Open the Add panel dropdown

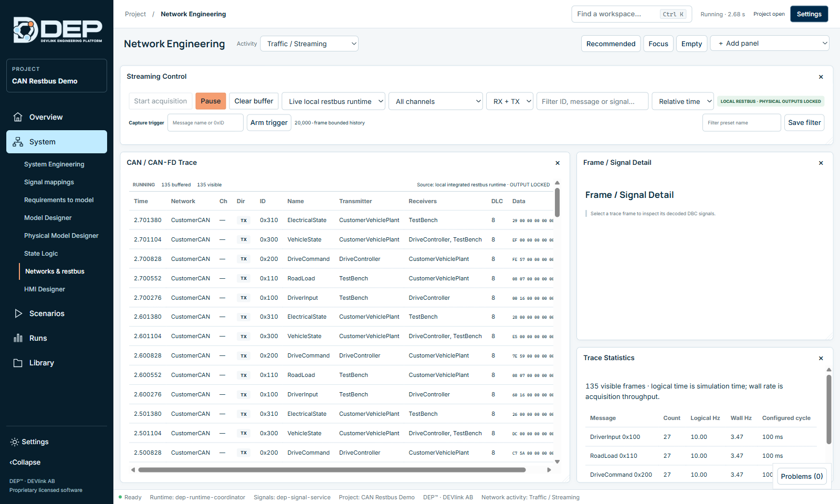coord(770,43)
